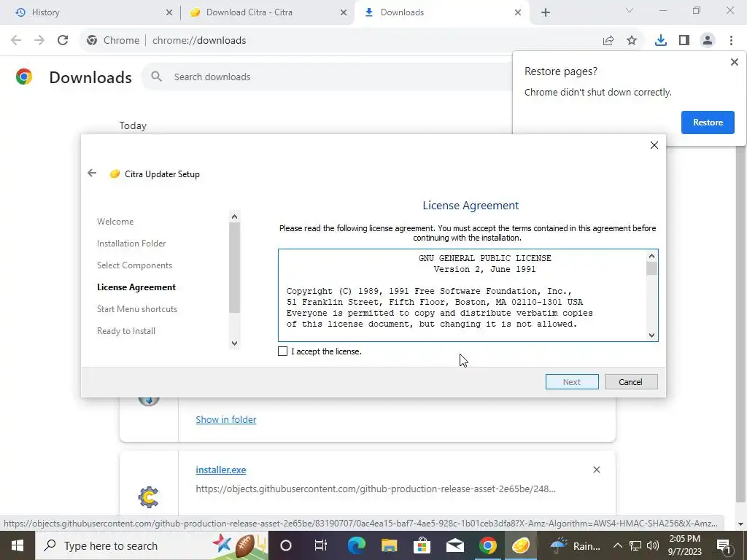Click the Share this page icon
Screen dimensions: 747x560
click(608, 41)
